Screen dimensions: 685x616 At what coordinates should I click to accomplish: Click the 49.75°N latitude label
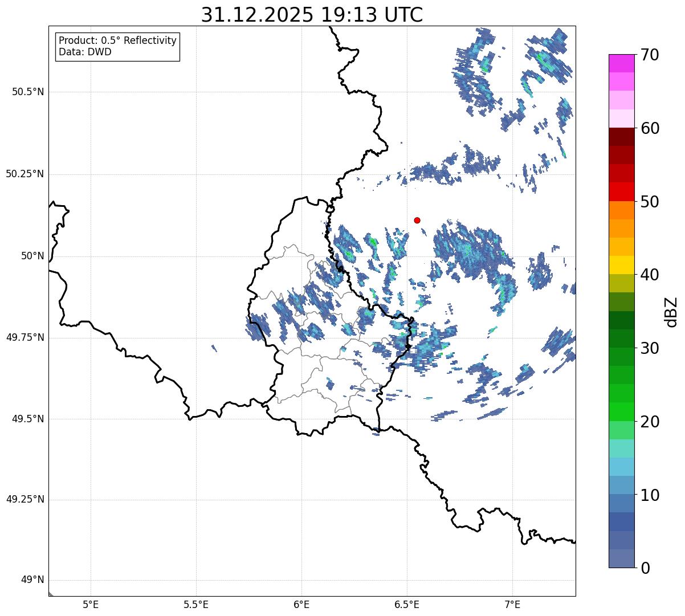[25, 337]
